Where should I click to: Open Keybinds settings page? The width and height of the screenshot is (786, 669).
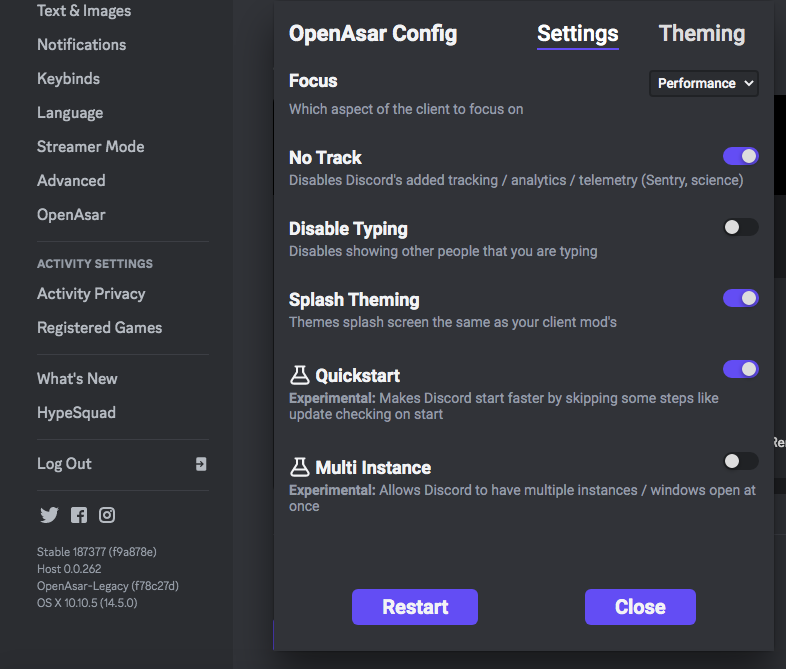(x=68, y=79)
